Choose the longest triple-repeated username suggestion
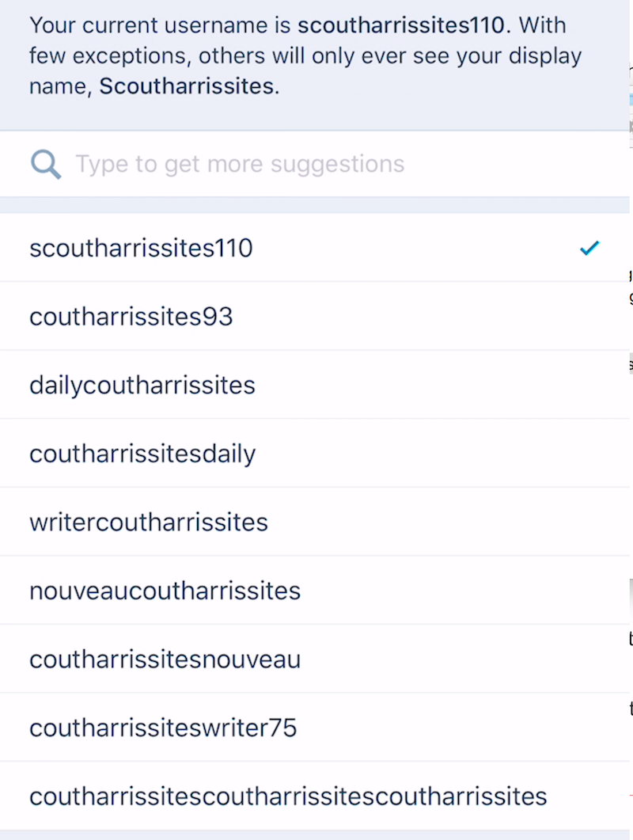633x840 pixels. click(287, 796)
